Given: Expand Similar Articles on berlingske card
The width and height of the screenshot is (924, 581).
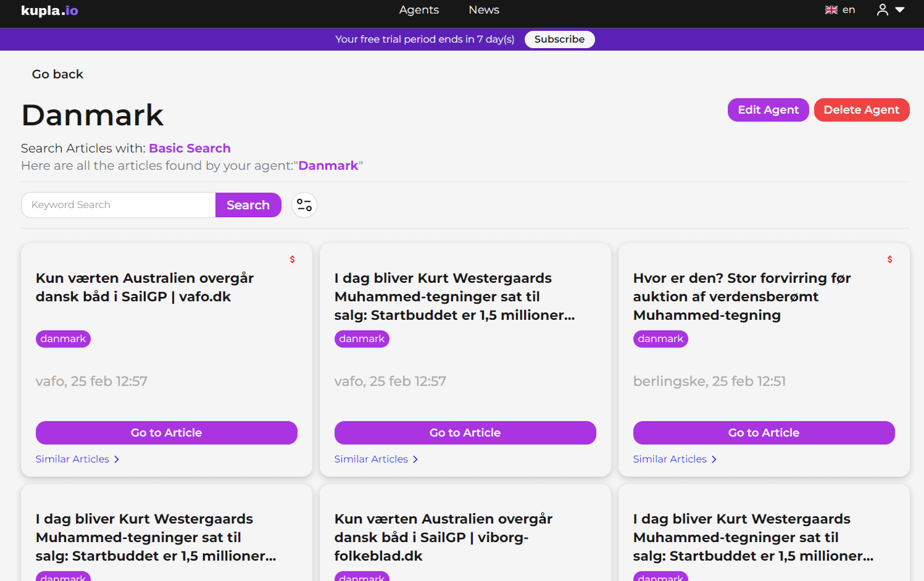Looking at the screenshot, I should 675,459.
